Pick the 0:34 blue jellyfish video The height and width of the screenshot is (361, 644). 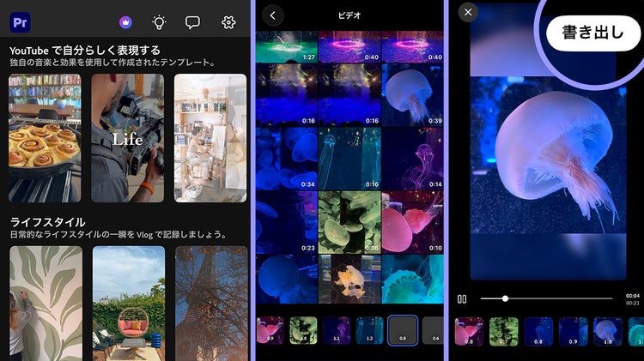click(287, 159)
